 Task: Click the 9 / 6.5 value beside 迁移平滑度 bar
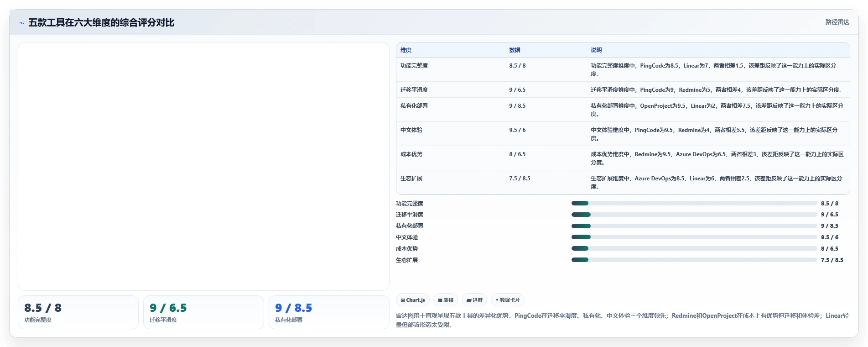pos(830,215)
